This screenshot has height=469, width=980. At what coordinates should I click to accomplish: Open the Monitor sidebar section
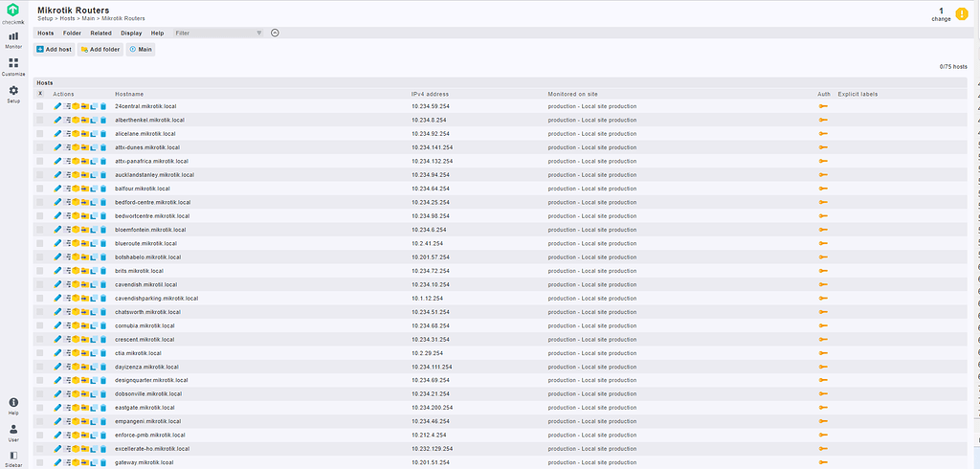coord(13,39)
